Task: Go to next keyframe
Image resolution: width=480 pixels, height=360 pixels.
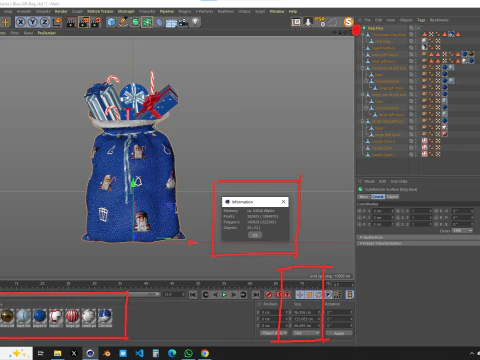Action: [x=243, y=295]
